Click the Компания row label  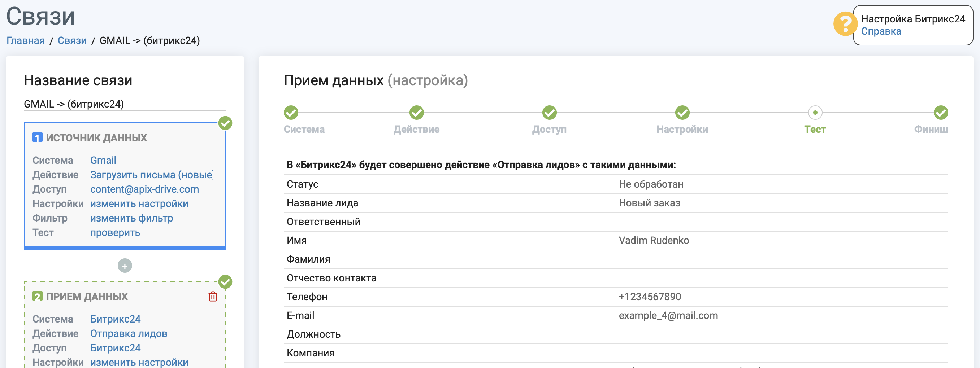coord(311,353)
